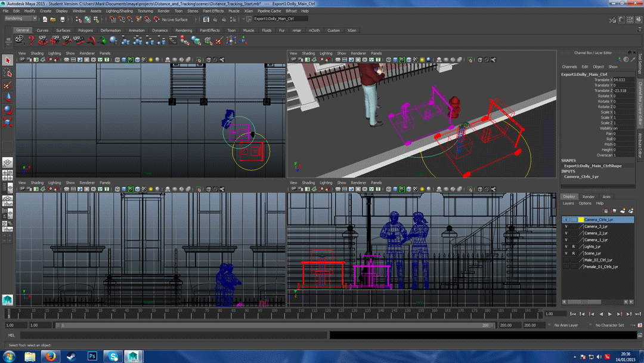Switch to the Polygons shelf tab

coord(85,30)
